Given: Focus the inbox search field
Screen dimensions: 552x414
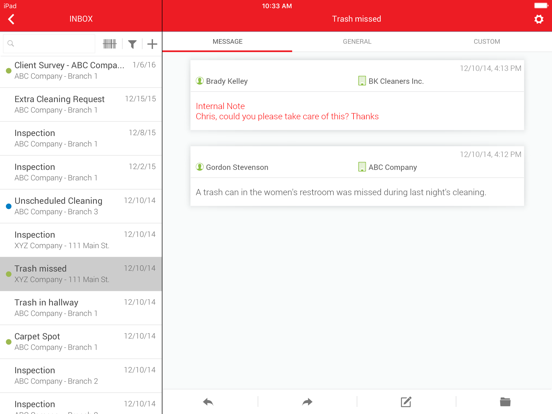Looking at the screenshot, I should (49, 44).
